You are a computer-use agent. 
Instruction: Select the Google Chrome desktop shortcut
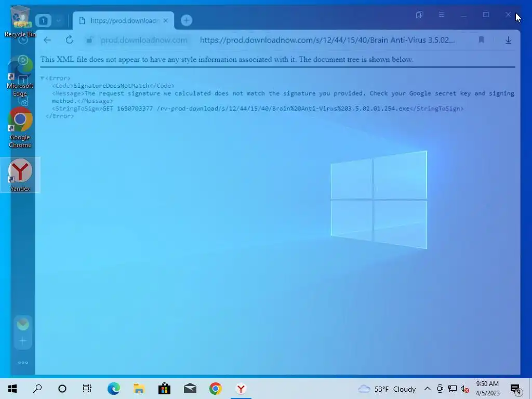click(20, 128)
